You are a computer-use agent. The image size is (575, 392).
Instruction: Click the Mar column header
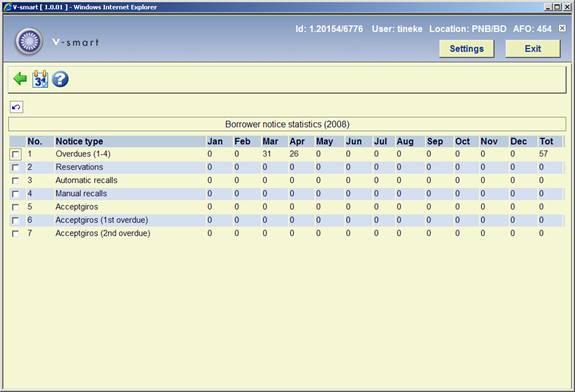pyautogui.click(x=271, y=142)
